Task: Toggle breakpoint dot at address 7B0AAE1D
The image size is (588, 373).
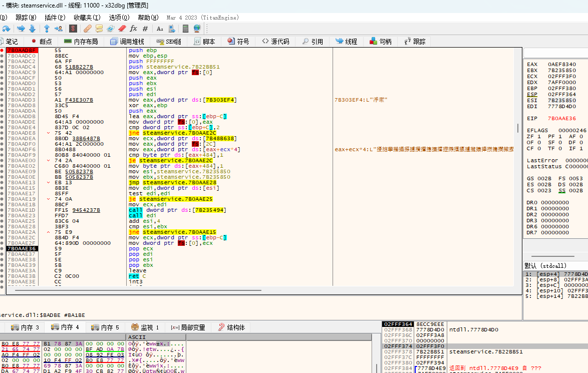Action: coord(2,210)
